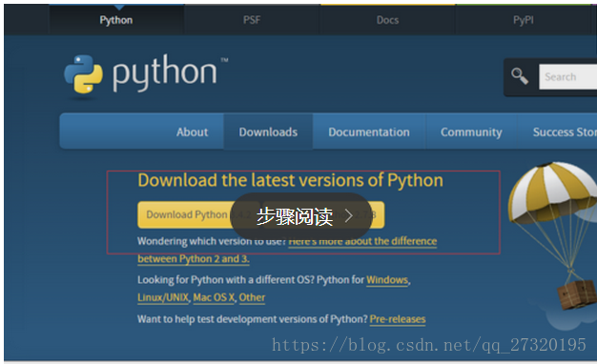Go to the PyPI top tab
The width and height of the screenshot is (597, 364).
[524, 20]
